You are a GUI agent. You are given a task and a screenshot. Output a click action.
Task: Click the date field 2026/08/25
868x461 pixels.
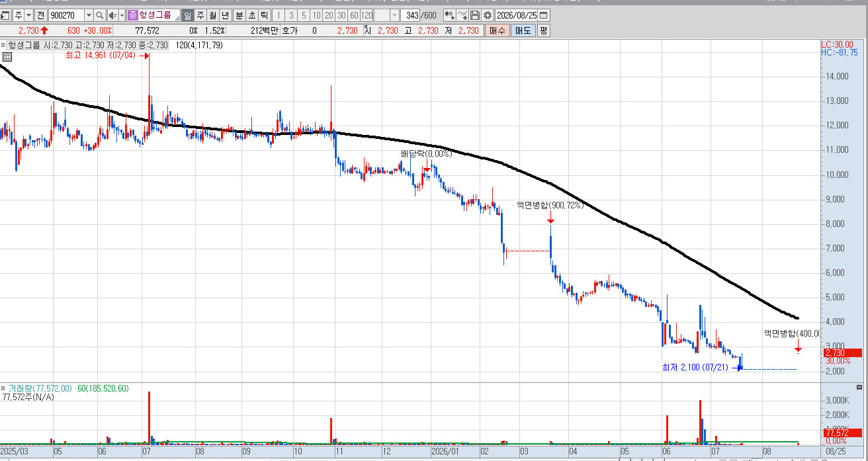(517, 15)
